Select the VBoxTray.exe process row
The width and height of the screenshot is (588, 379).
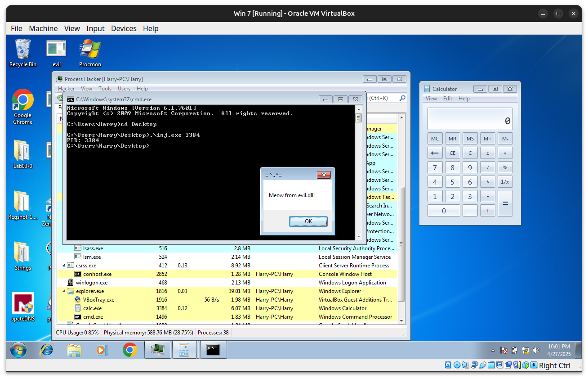click(227, 300)
